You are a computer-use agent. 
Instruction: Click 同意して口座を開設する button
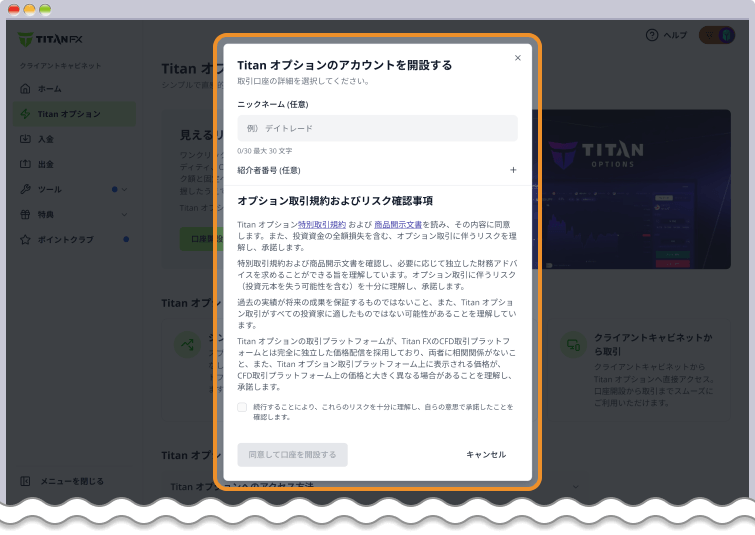point(292,455)
